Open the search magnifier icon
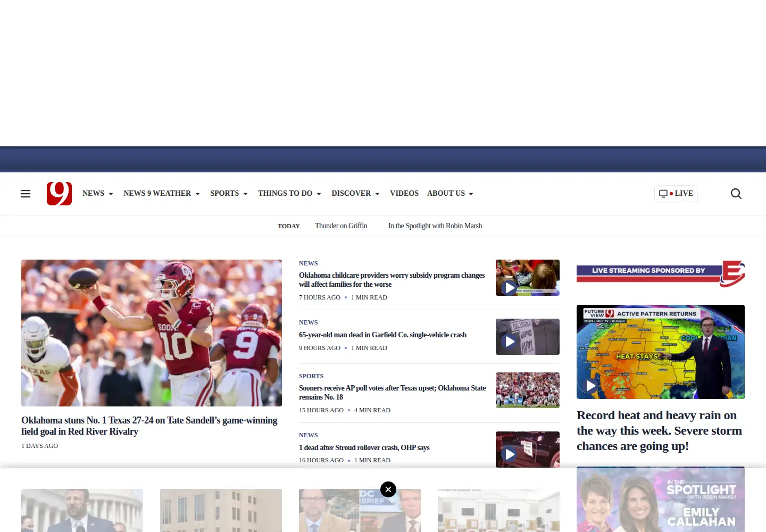This screenshot has height=532, width=766. tap(736, 194)
